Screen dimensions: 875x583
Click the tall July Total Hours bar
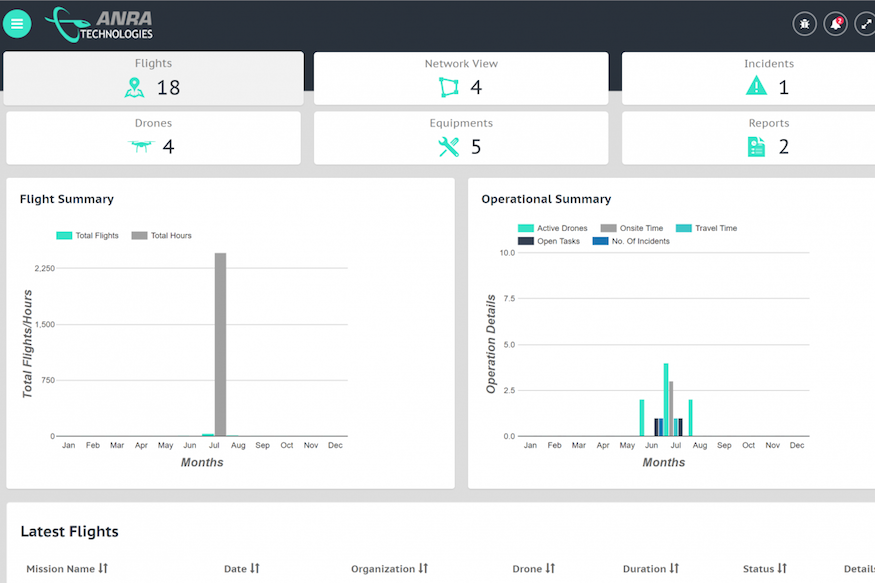click(220, 344)
